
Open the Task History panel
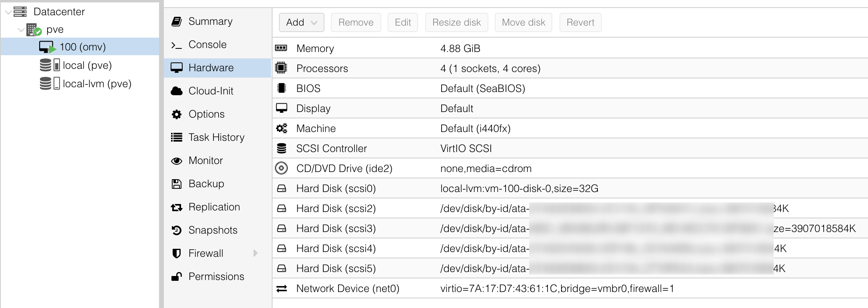216,137
